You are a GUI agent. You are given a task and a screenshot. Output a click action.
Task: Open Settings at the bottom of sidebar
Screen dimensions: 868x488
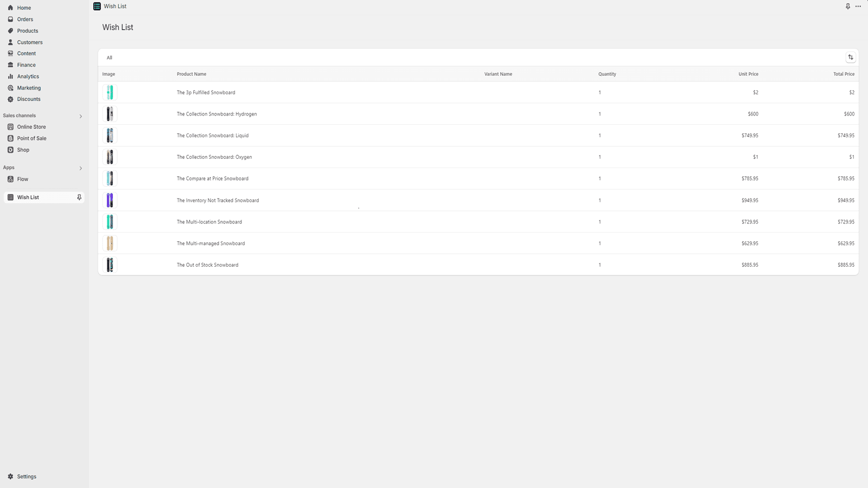click(25, 476)
